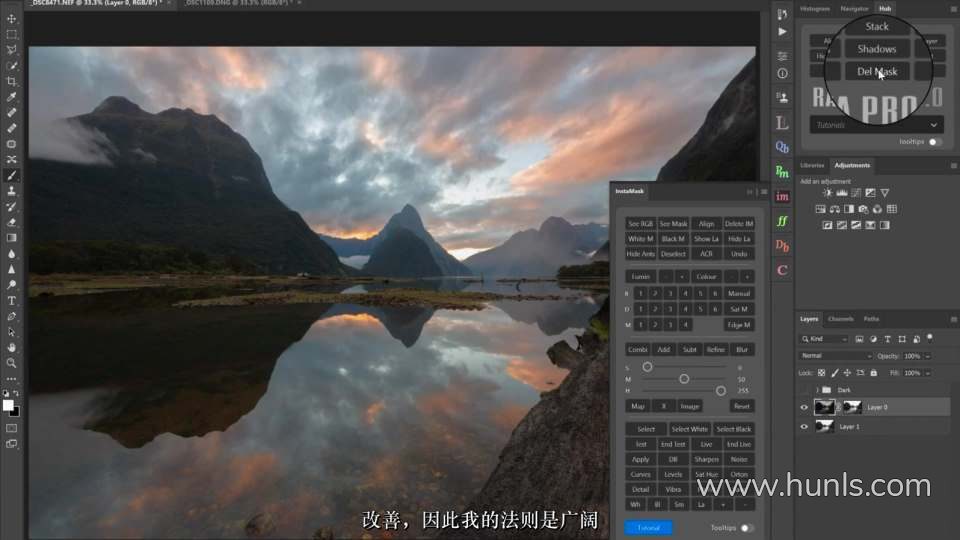
Task: Open the InstaMask panel menu
Action: 763,192
